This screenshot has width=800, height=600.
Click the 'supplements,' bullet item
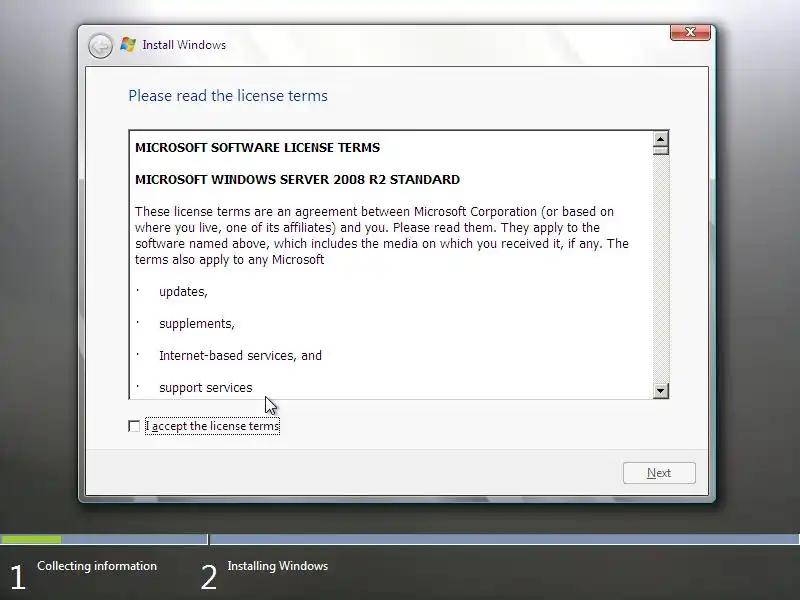[197, 324]
